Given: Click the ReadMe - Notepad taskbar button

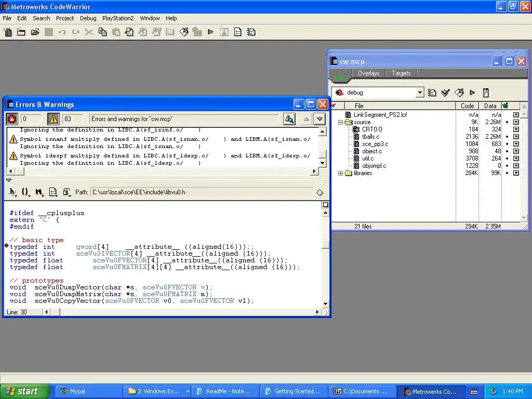Looking at the screenshot, I should coord(225,391).
